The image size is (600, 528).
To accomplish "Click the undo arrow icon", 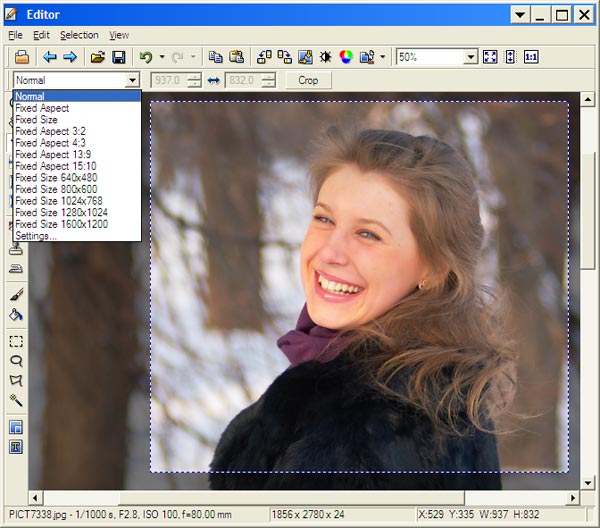I will pyautogui.click(x=146, y=57).
